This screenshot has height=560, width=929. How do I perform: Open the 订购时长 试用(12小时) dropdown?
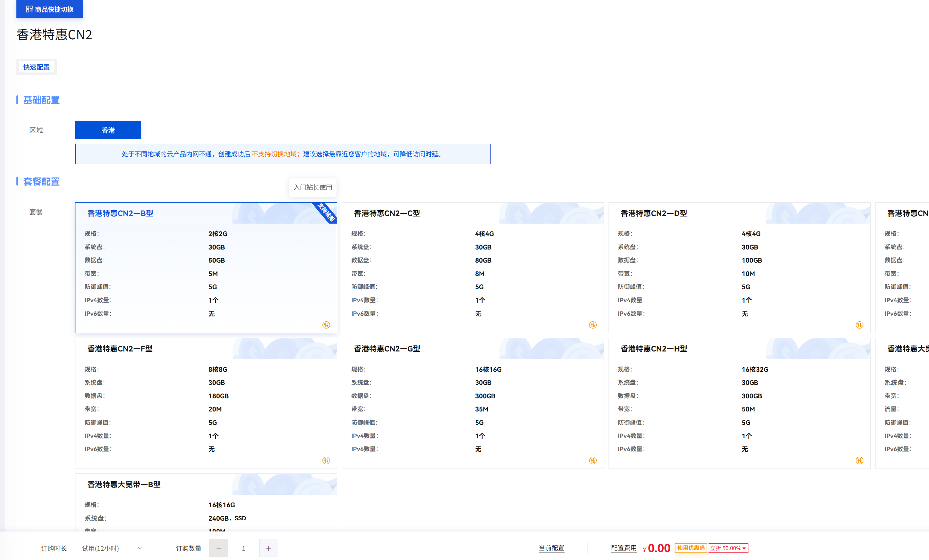tap(112, 548)
